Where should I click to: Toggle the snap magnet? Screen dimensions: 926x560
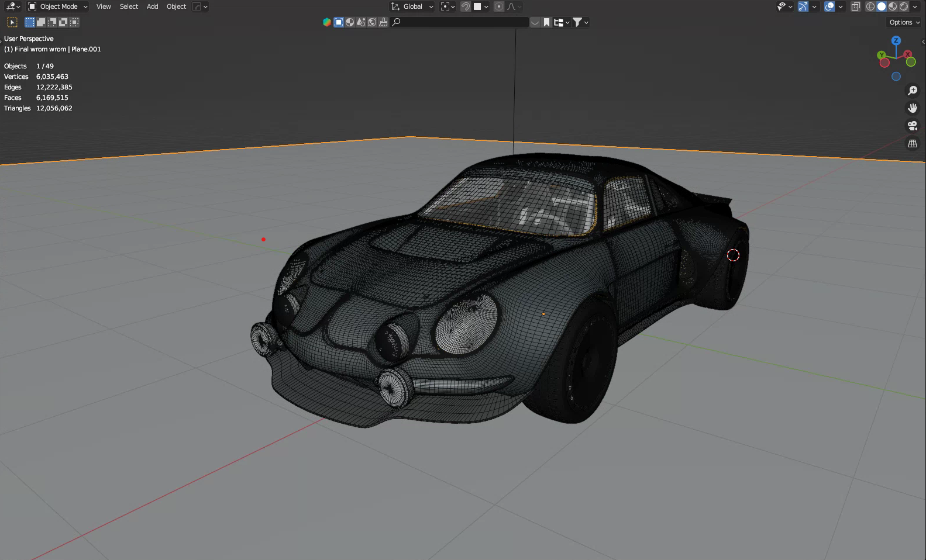tap(466, 6)
